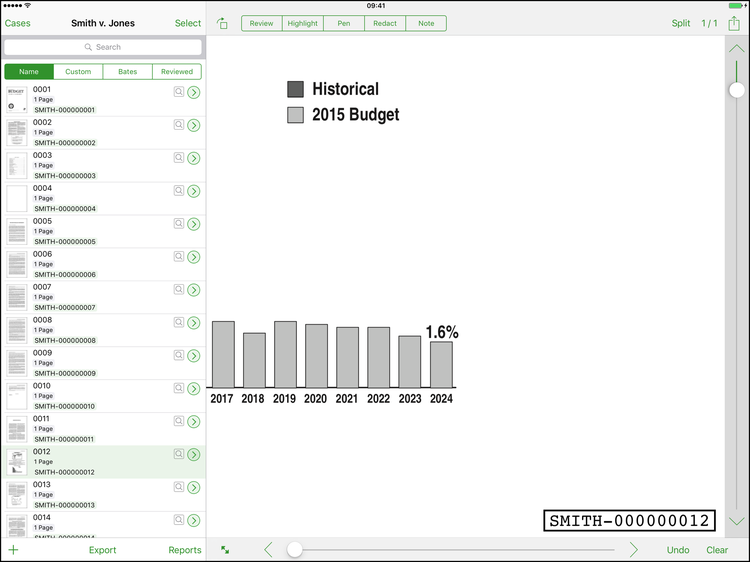Tap the magnifier icon on document 0005
This screenshot has width=750, height=562.
(179, 224)
